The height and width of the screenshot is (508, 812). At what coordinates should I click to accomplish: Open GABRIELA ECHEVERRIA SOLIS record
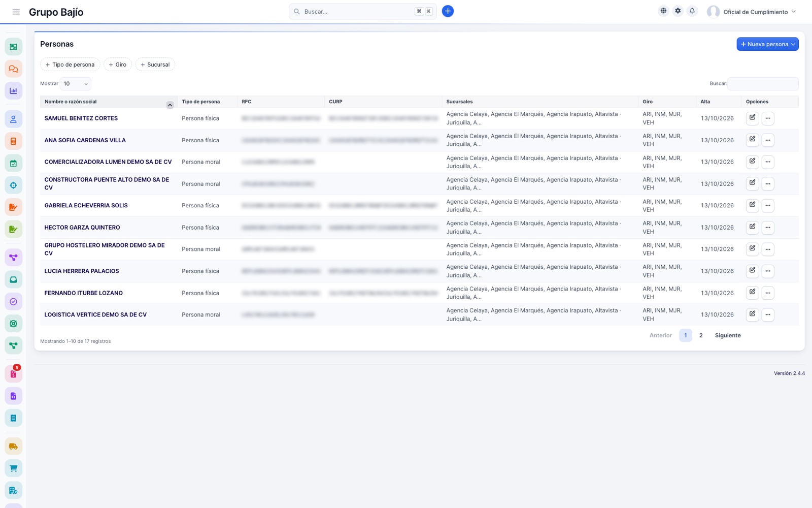click(x=86, y=206)
